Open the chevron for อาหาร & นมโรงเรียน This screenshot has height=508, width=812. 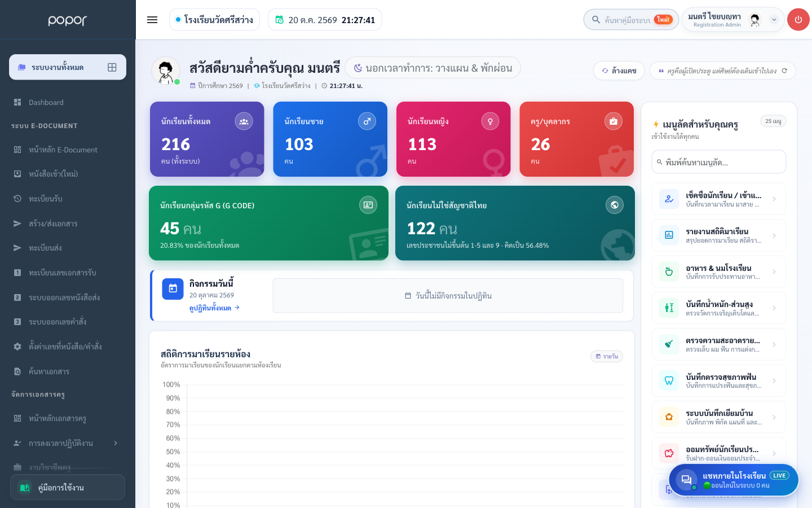[774, 271]
